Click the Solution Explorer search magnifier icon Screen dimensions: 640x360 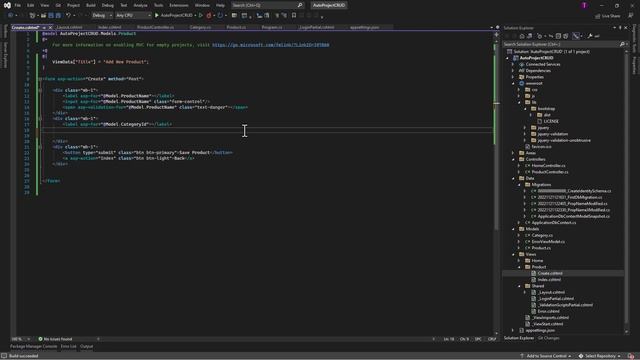click(622, 44)
